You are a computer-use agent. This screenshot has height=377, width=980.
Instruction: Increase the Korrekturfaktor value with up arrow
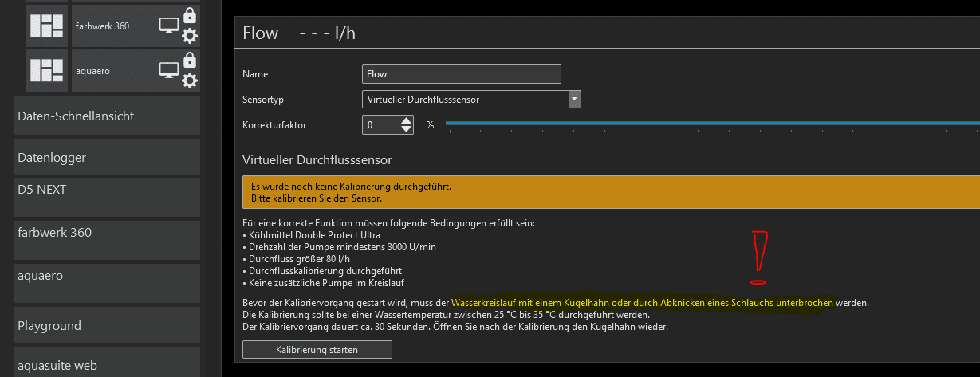(407, 120)
